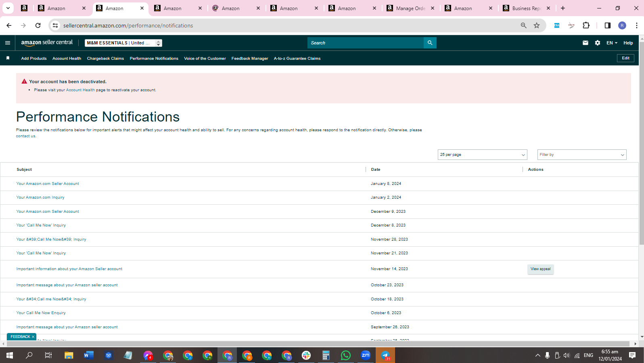Open the tab search dropdown arrow
Image resolution: width=644 pixels, height=363 pixels.
tap(8, 8)
